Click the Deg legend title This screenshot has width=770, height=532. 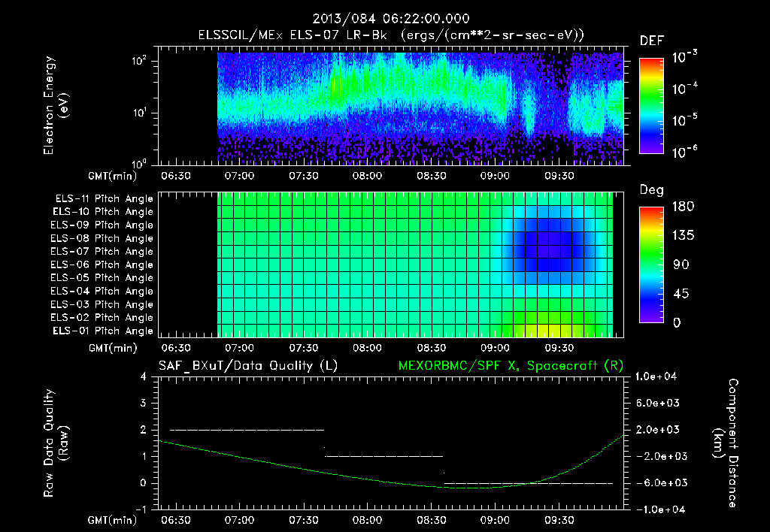651,190
